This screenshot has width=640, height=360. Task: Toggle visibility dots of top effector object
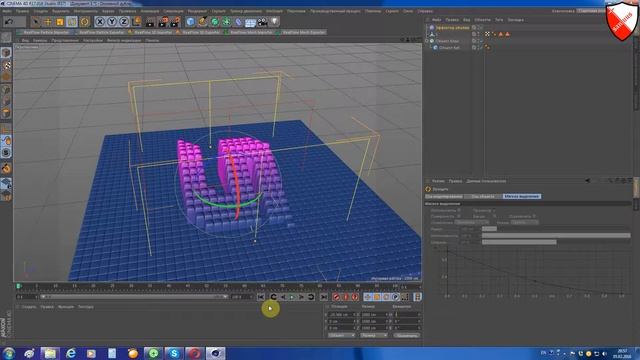(479, 28)
